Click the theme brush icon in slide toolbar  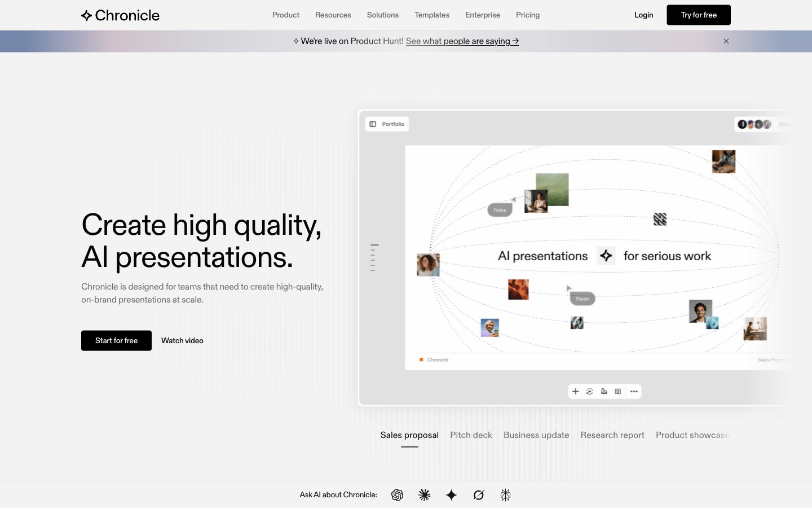pos(604,391)
